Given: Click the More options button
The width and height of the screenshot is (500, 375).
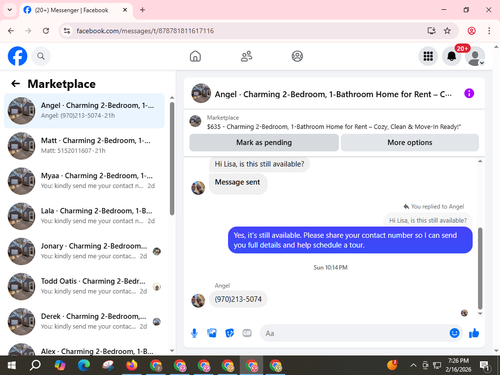Looking at the screenshot, I should (410, 143).
